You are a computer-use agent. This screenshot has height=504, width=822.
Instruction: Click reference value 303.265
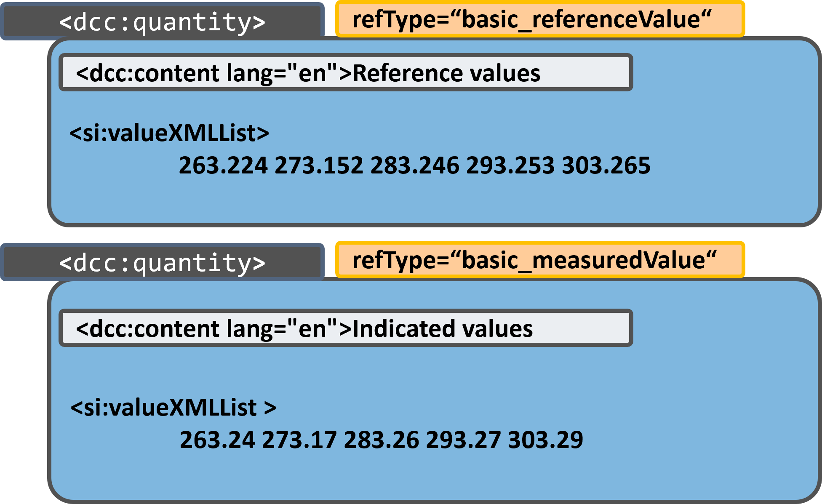[606, 165]
